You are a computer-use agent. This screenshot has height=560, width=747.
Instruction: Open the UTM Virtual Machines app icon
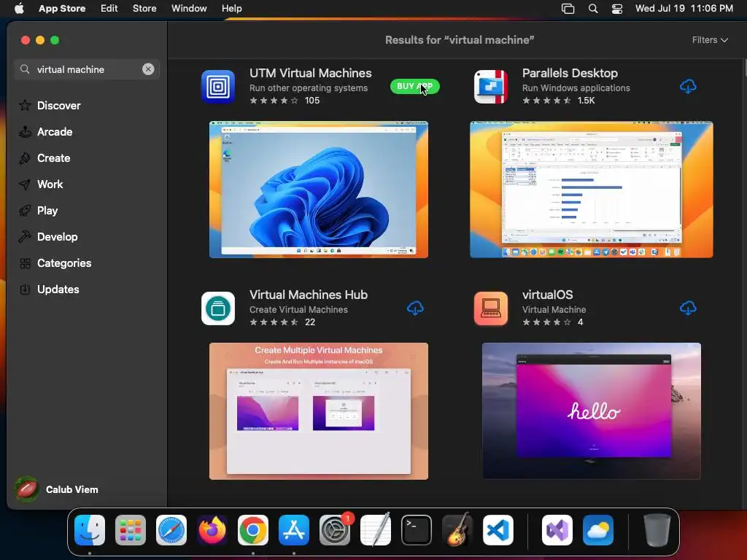point(217,87)
